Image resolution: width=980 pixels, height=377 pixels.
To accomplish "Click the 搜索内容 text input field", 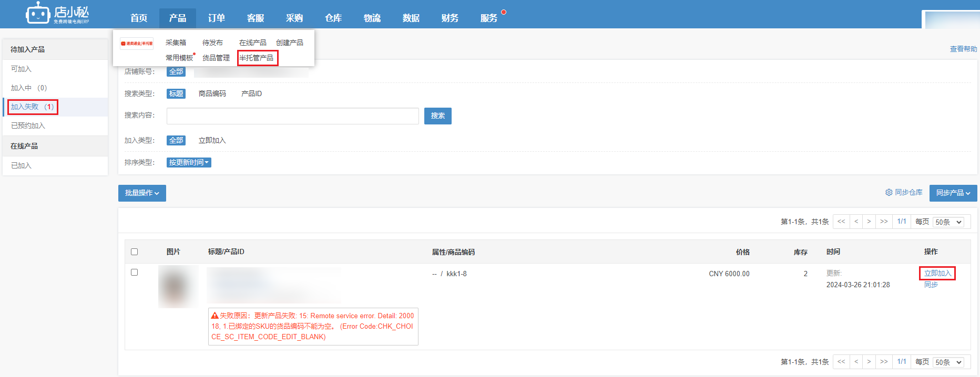I will point(292,116).
